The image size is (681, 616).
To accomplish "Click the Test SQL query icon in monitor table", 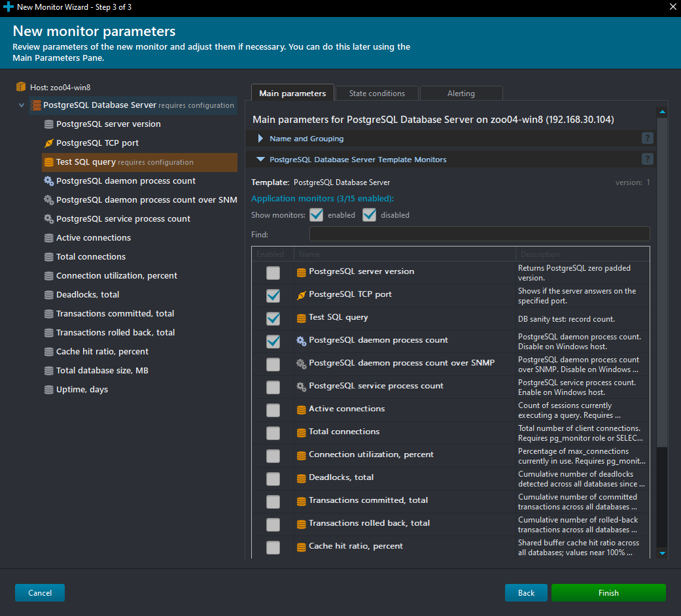I will click(302, 318).
